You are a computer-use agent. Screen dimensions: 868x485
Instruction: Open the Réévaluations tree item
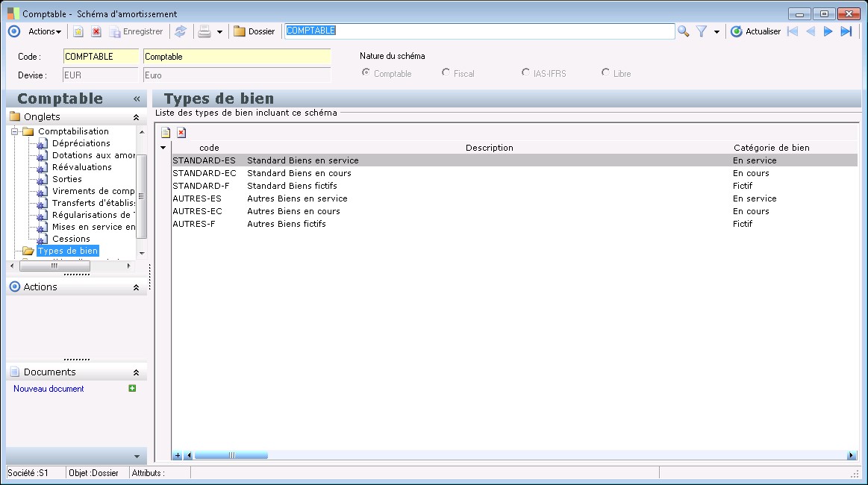coord(82,167)
